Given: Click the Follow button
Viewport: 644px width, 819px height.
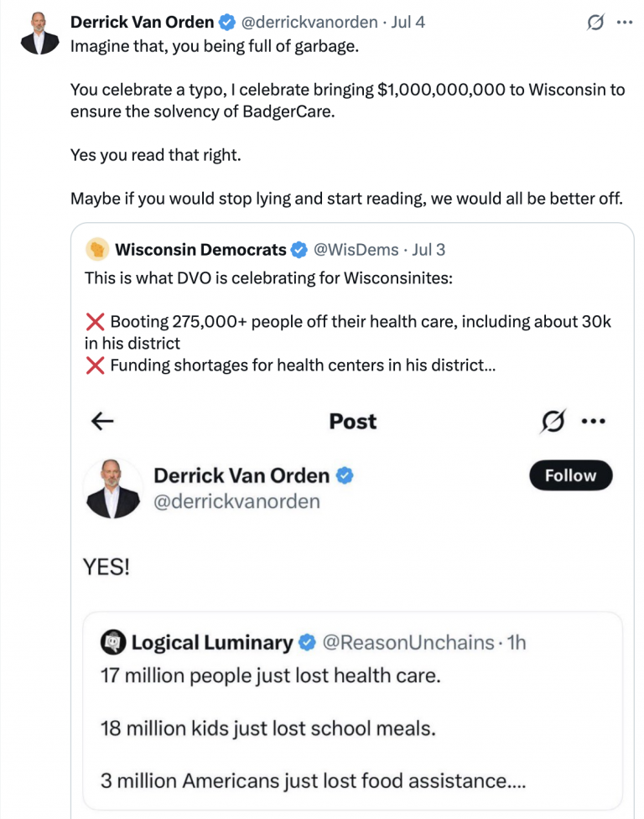Looking at the screenshot, I should point(571,475).
